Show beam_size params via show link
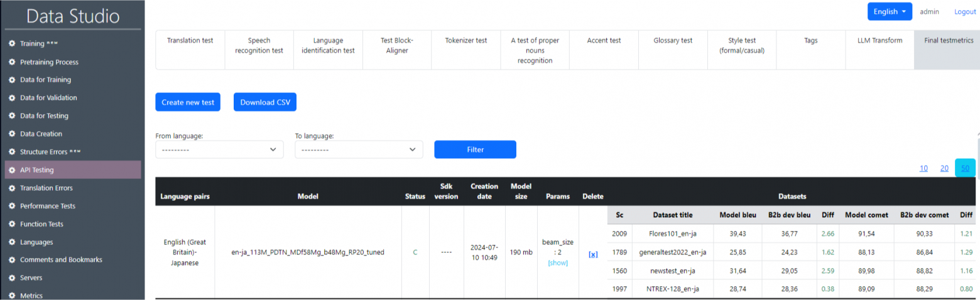 pyautogui.click(x=557, y=263)
